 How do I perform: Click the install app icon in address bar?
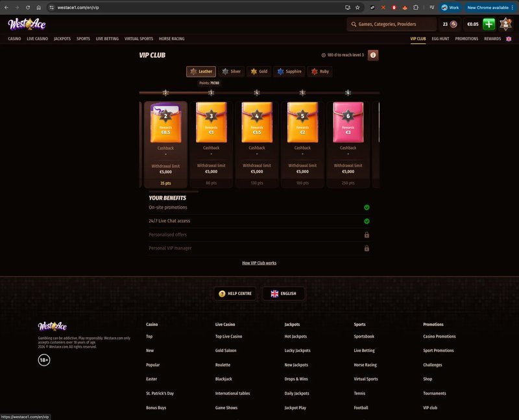pyautogui.click(x=348, y=7)
